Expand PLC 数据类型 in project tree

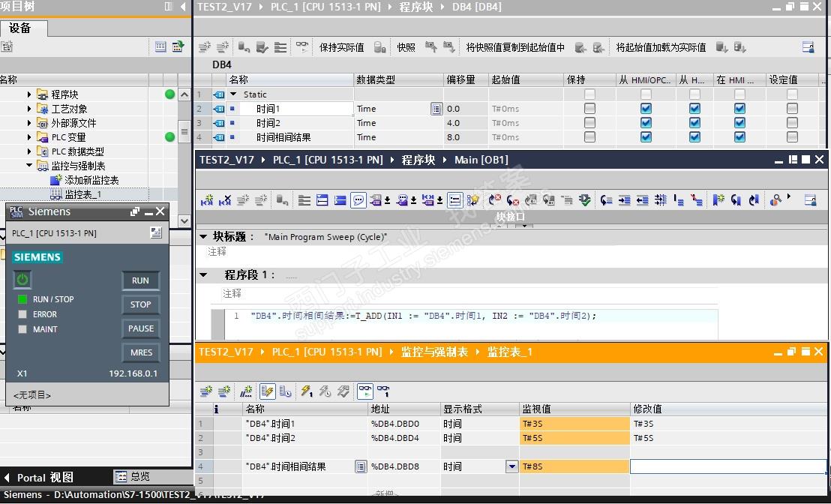click(x=29, y=151)
